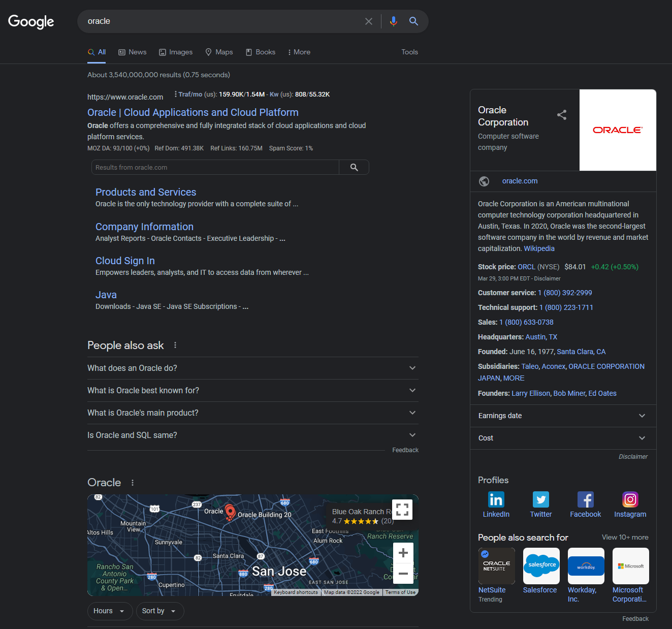
Task: Open the Company Information sitelink
Action: [x=144, y=227]
